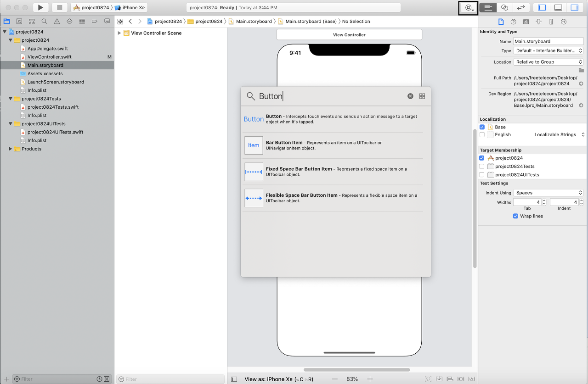The image size is (588, 384).
Task: Select Fixed Space Bar Button Item
Action: pos(333,172)
